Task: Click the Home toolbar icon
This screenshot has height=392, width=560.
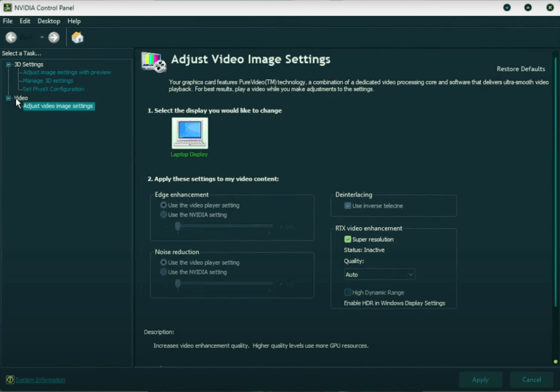Action: click(77, 37)
